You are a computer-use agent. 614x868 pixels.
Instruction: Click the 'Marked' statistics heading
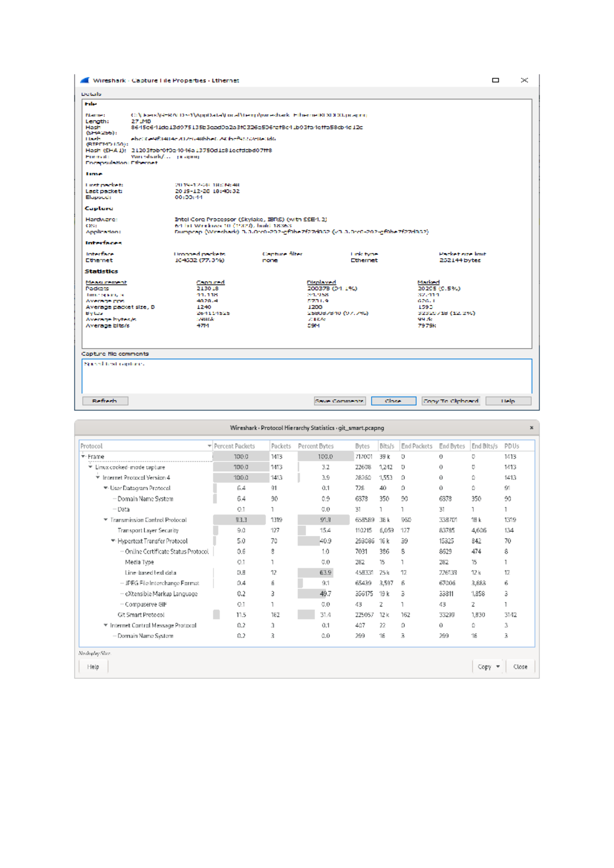pos(428,283)
